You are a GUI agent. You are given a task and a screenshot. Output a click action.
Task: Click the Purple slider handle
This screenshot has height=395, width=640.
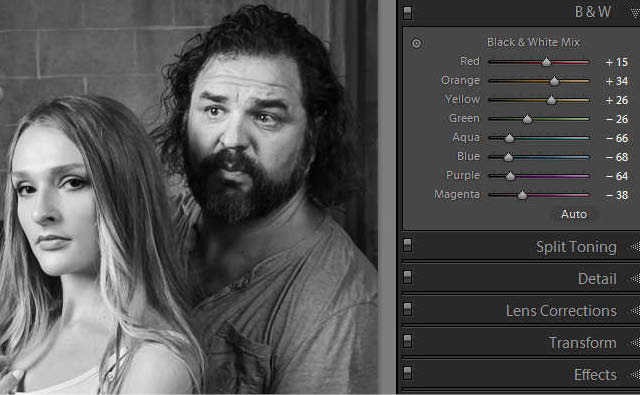(510, 176)
